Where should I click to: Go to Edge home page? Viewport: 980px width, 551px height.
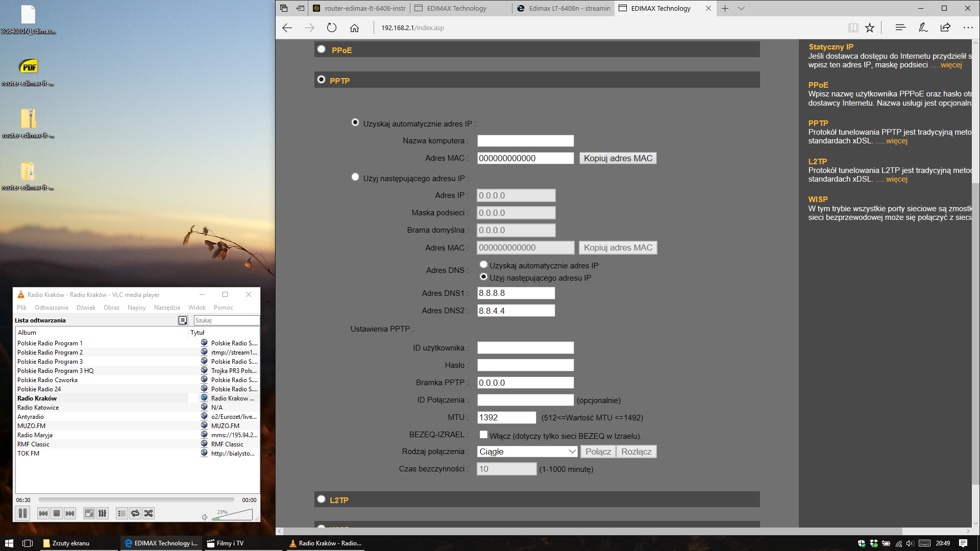[354, 28]
